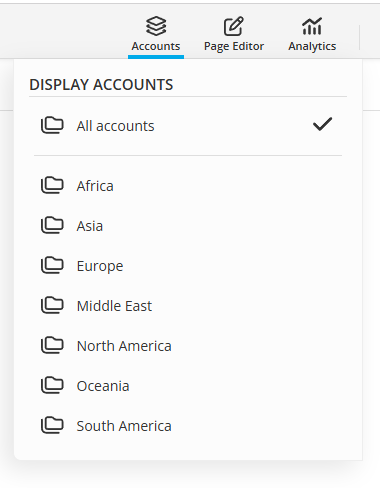Viewport: 380px width, 488px height.
Task: Open the Accounts tab label
Action: 156,46
